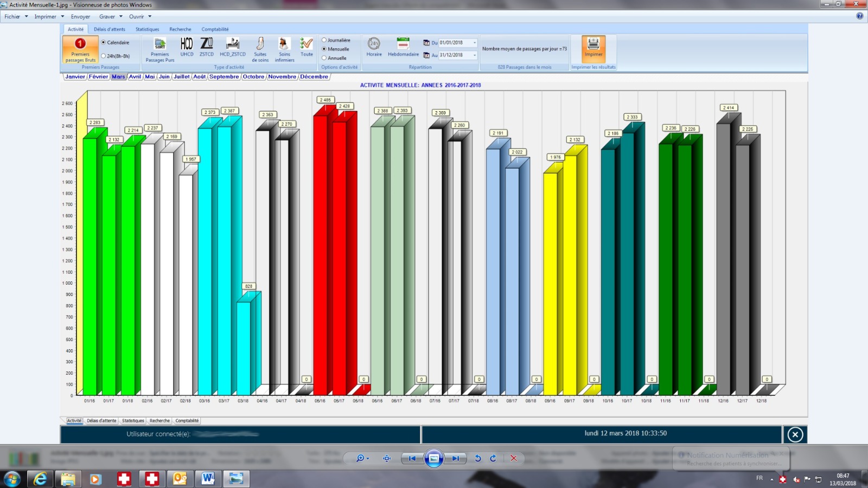Screen dimensions: 868x488
Task: Click the red 05/16 bar
Action: pos(320,255)
